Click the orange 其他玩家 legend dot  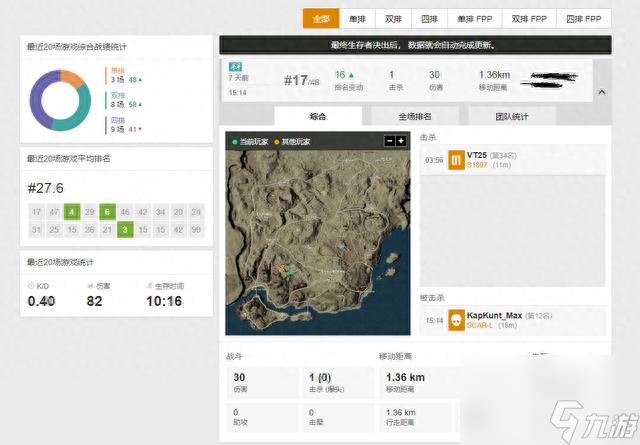coord(277,142)
